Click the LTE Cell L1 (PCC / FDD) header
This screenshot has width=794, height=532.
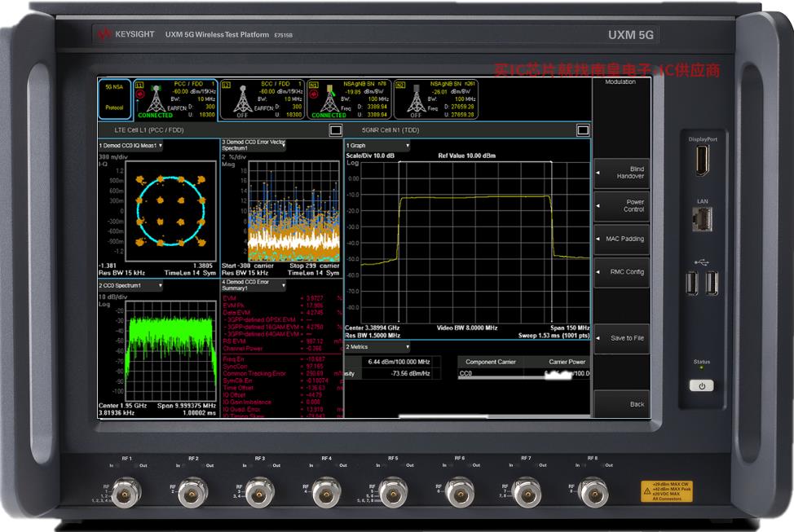tap(149, 130)
